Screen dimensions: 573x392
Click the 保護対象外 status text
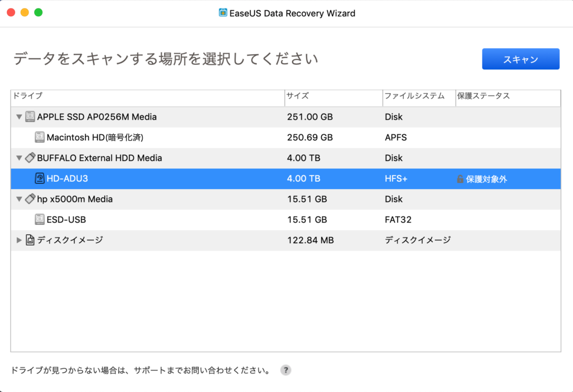[x=486, y=179]
